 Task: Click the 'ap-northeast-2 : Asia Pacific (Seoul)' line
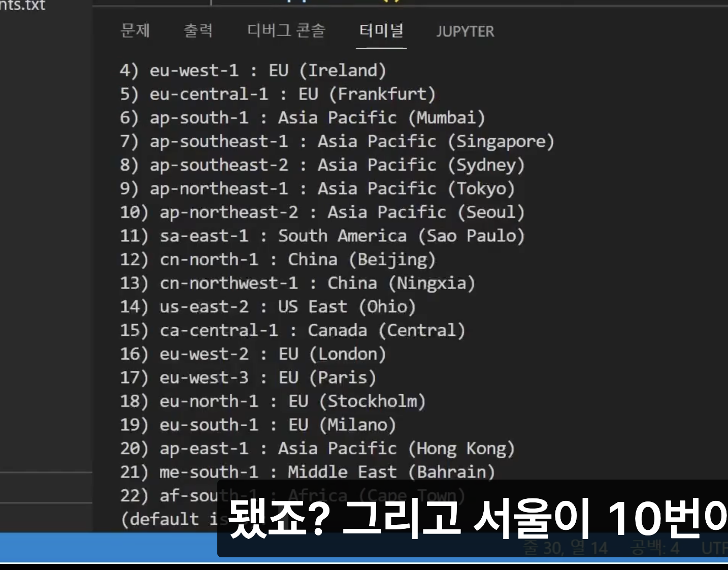322,212
